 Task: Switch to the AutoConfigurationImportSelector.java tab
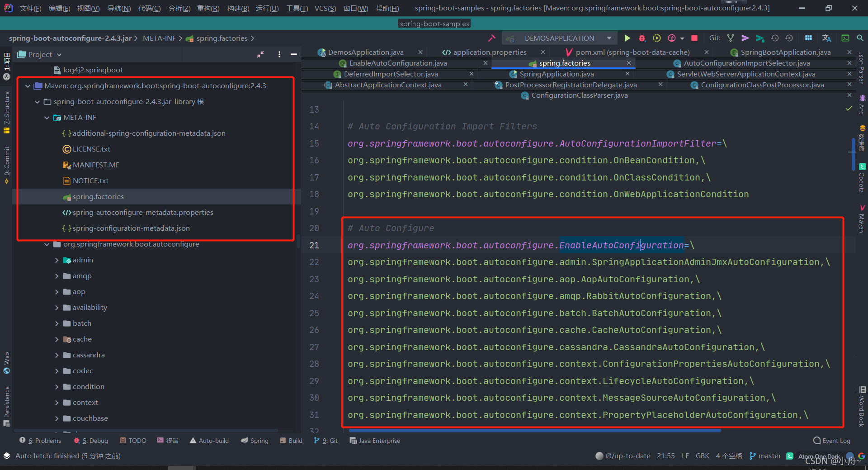[747, 63]
